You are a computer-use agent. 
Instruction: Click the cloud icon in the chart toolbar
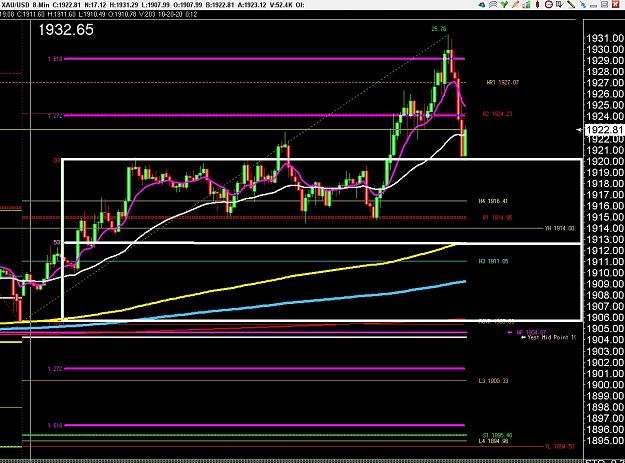tap(482, 4)
